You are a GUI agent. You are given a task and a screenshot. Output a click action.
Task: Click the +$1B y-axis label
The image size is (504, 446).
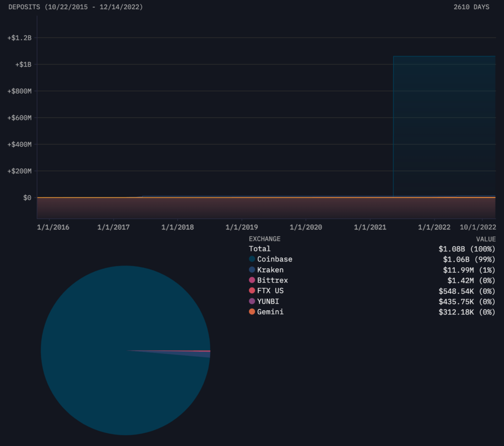[x=23, y=64]
